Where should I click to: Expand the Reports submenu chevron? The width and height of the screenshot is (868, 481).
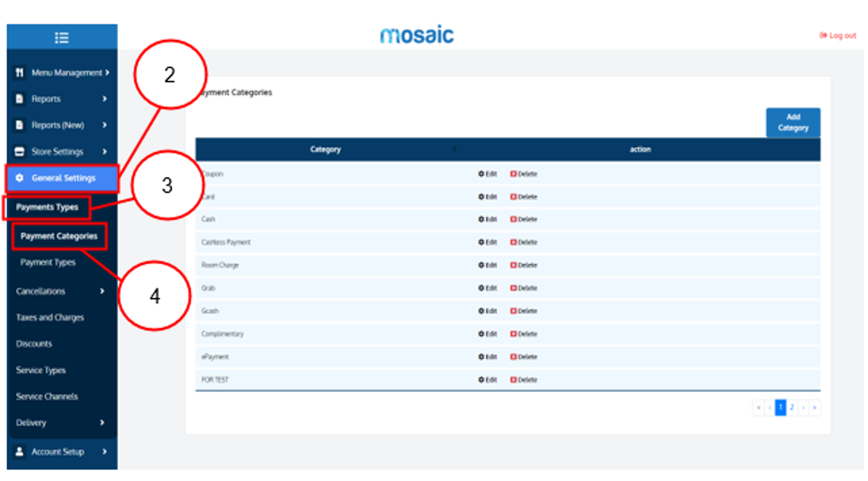tap(104, 99)
